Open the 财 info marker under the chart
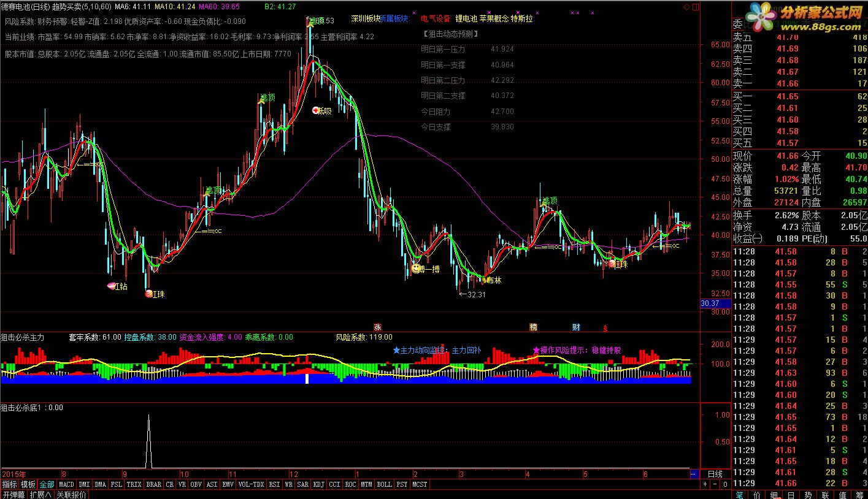Screen dimensions: 868x499 (x=576, y=327)
